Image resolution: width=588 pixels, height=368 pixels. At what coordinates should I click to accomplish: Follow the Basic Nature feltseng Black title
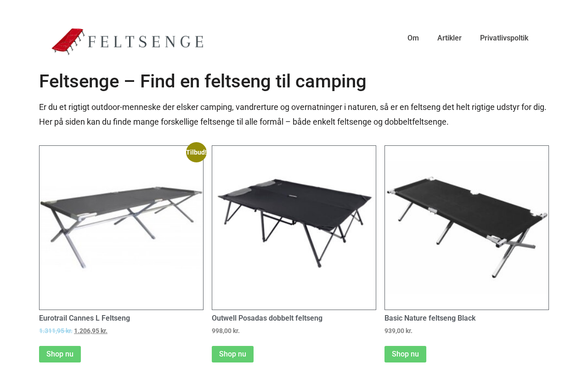[430, 318]
